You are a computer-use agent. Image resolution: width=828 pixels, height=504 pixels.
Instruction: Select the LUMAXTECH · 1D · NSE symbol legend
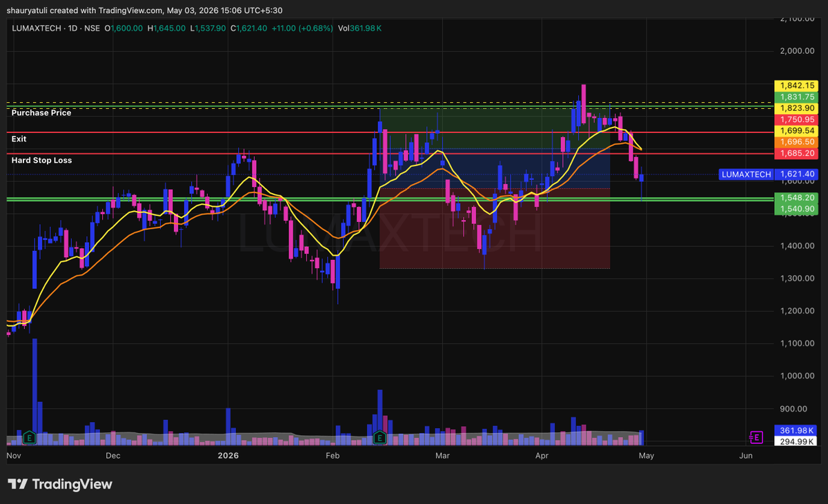click(56, 28)
